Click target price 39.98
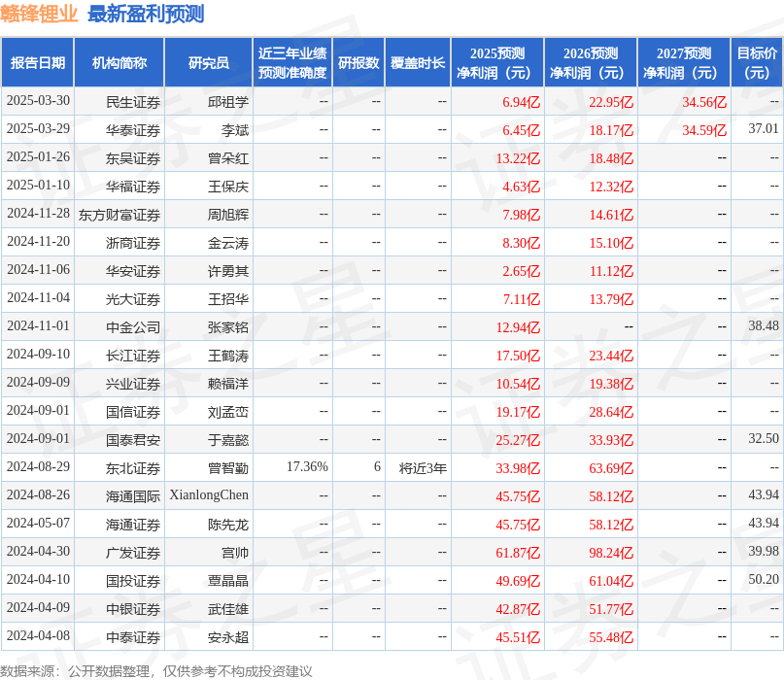Screen dimensions: 784x680 (x=764, y=552)
